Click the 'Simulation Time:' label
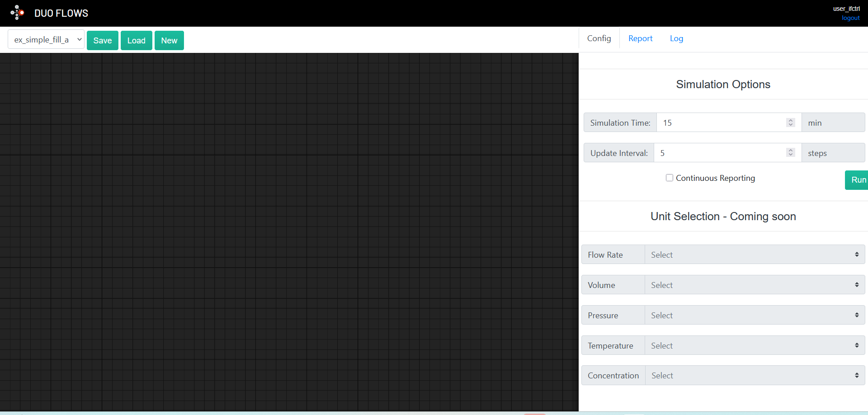 click(x=620, y=123)
